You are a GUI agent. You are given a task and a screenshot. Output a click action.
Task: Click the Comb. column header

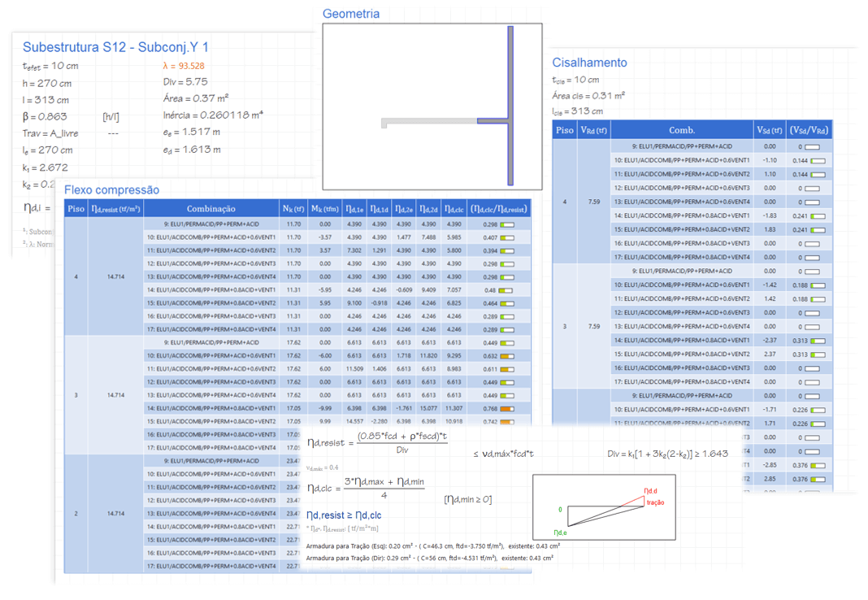coord(681,130)
